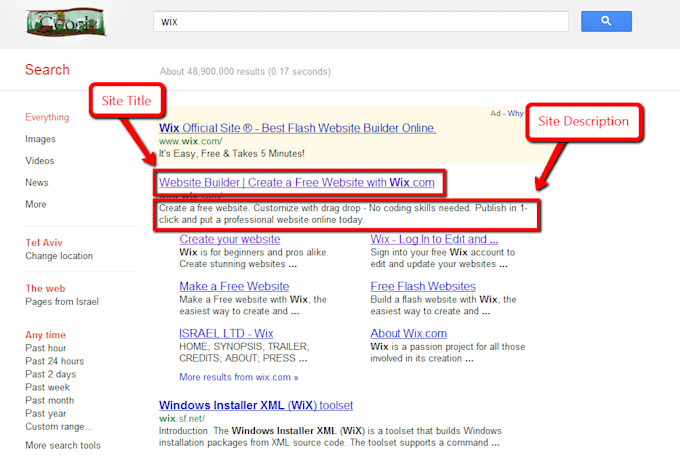
Task: Open the Wix Official Site ad link
Action: click(298, 128)
